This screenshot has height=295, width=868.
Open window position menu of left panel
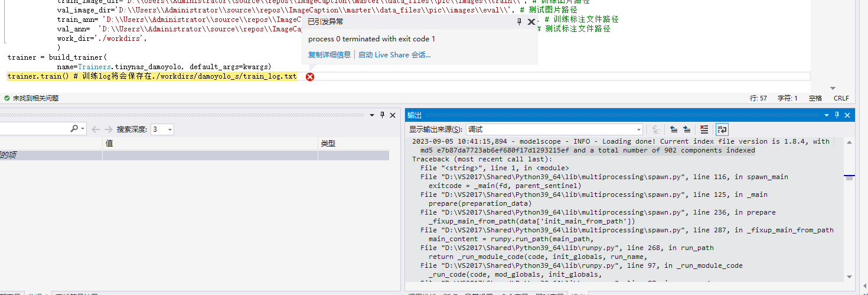(373, 115)
